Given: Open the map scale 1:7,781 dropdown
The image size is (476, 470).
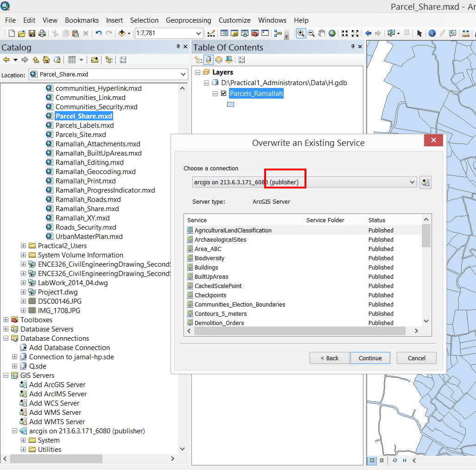Looking at the screenshot, I should click(x=198, y=33).
